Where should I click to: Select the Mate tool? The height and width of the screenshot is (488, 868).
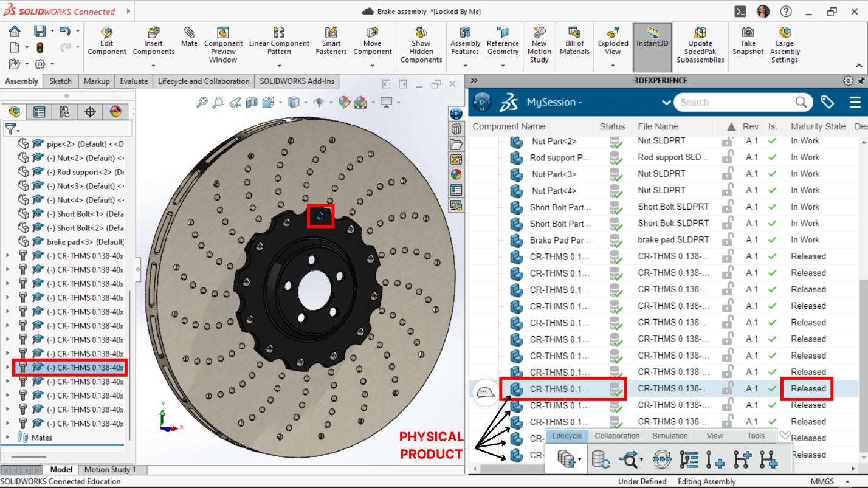(x=189, y=37)
